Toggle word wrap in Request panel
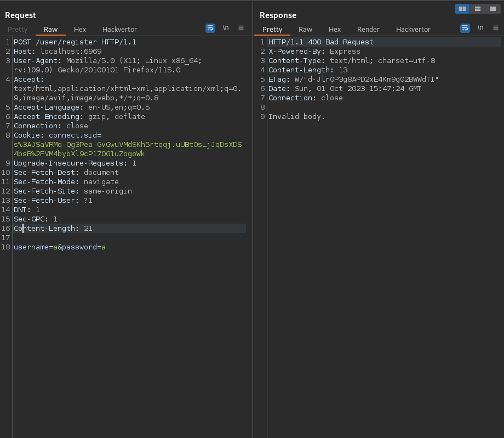Viewport: 504px width, 438px height. [210, 29]
